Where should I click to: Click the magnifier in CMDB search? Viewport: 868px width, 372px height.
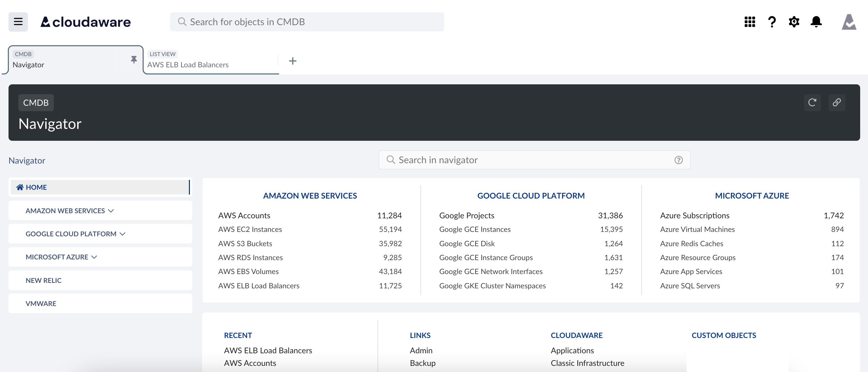[x=182, y=22]
